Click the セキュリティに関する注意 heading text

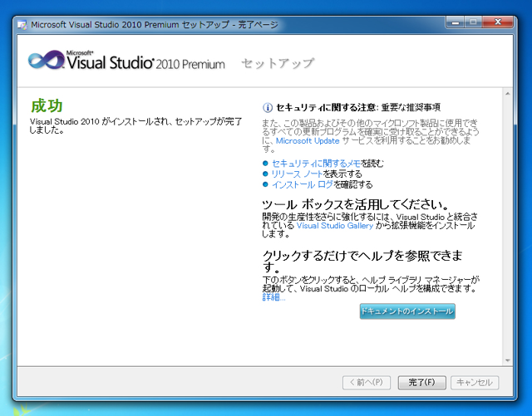[325, 107]
